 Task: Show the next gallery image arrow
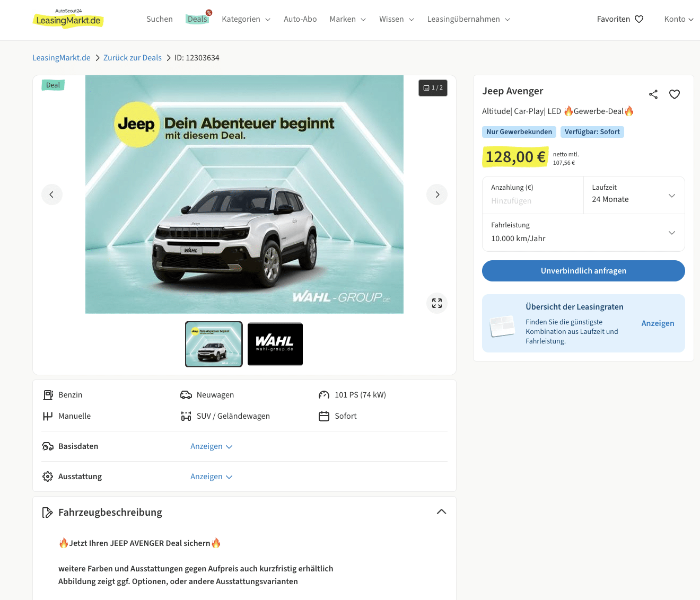point(436,195)
